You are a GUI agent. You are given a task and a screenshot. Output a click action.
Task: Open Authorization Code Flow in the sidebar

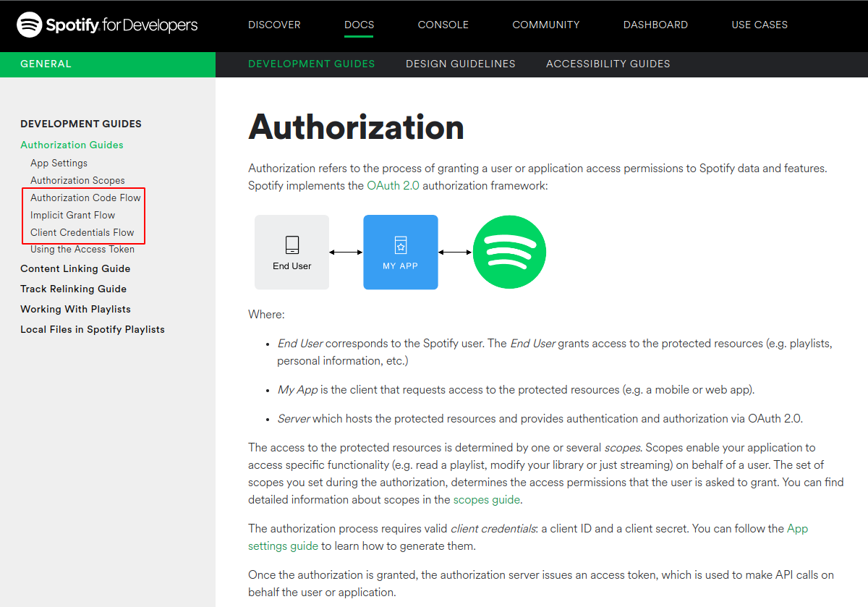click(x=85, y=198)
